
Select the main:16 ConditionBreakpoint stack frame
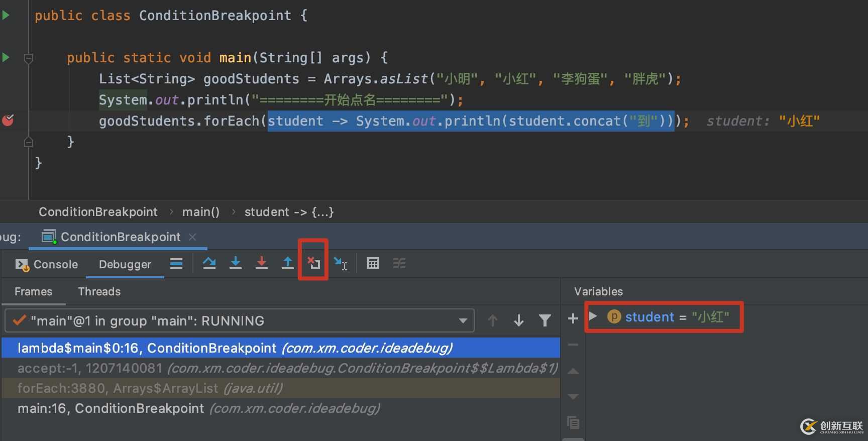(x=281, y=408)
